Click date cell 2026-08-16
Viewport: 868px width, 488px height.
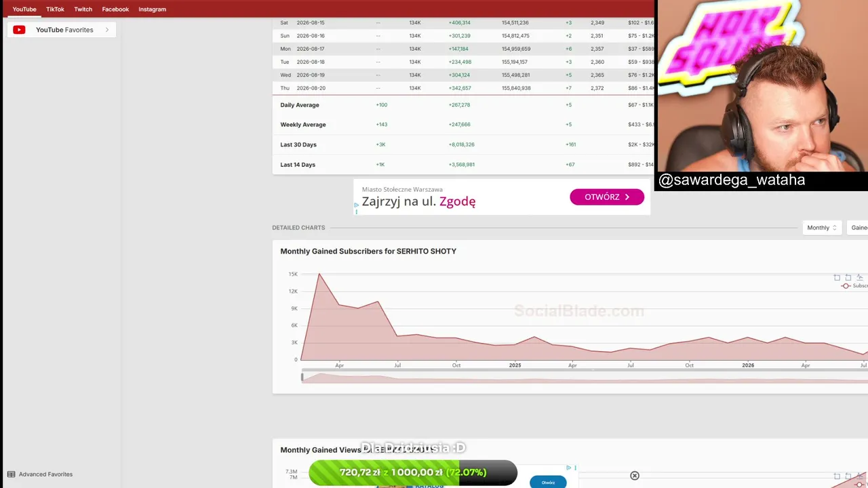click(311, 36)
